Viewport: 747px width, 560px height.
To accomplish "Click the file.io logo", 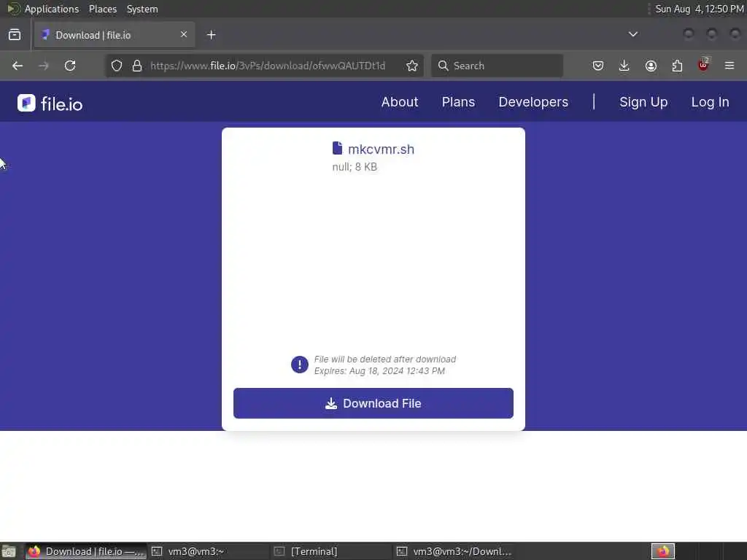I will [x=50, y=103].
